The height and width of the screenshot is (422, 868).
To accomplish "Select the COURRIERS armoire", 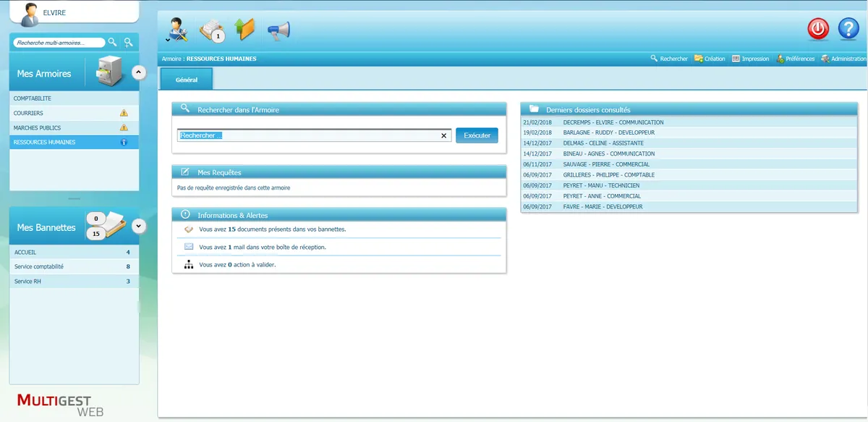I will [x=75, y=113].
